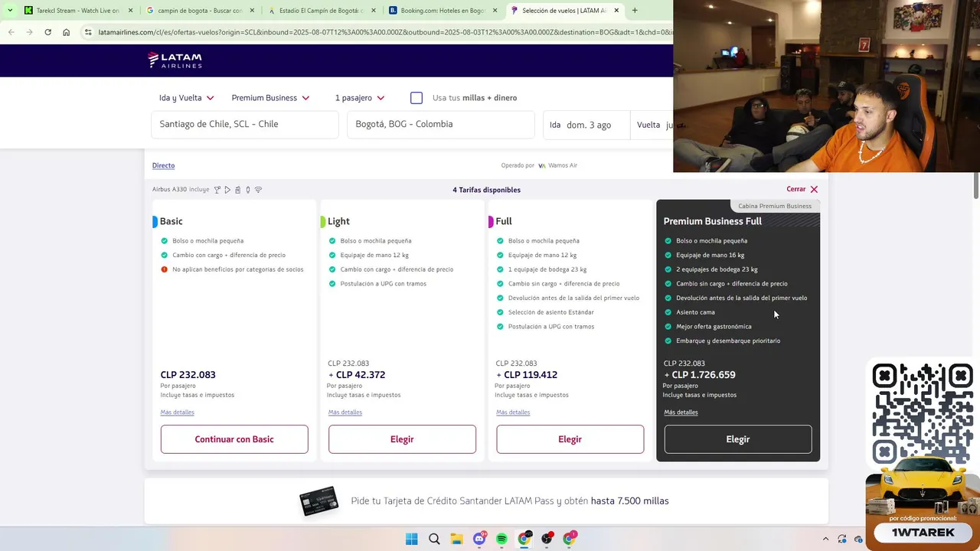Image resolution: width=980 pixels, height=551 pixels.
Task: Click Más detalles under Light fare
Action: (345, 412)
